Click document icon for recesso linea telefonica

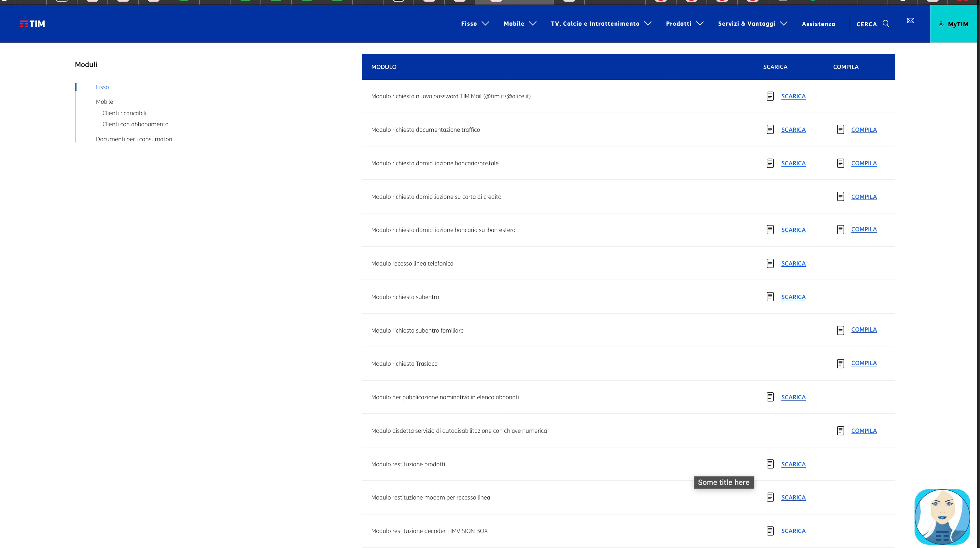click(770, 264)
